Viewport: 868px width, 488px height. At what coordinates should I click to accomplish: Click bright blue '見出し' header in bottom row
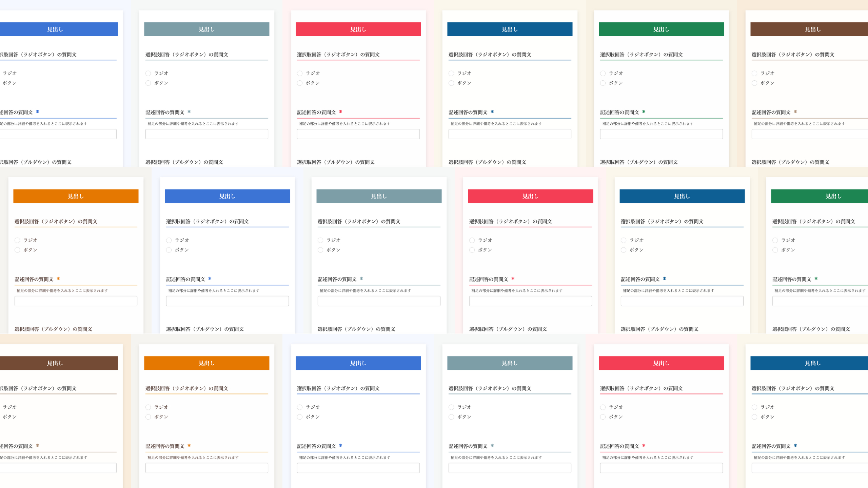click(x=358, y=363)
